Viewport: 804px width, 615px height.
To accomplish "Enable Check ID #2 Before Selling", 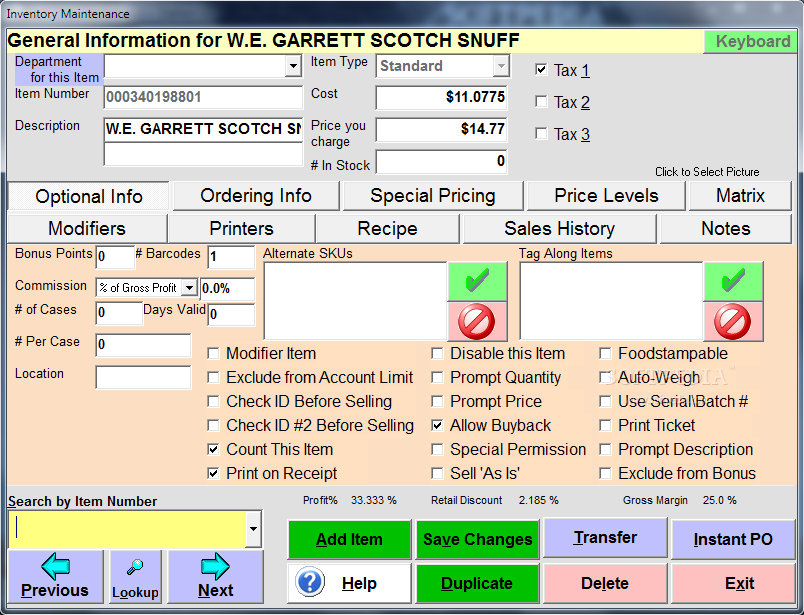I will point(213,425).
